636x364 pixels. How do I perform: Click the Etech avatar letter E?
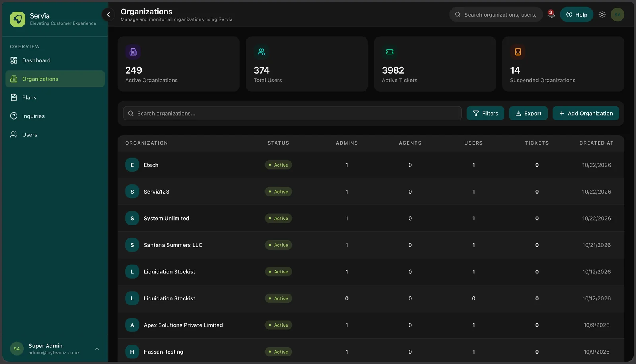click(132, 165)
